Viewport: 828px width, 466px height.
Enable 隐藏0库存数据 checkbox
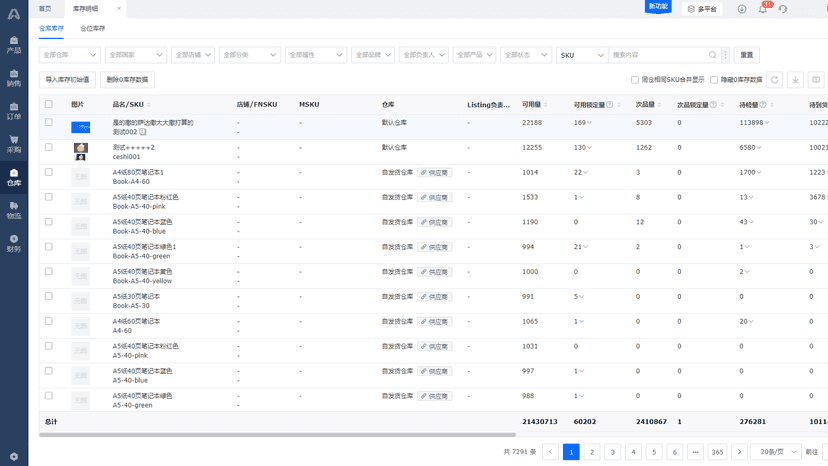pos(714,80)
